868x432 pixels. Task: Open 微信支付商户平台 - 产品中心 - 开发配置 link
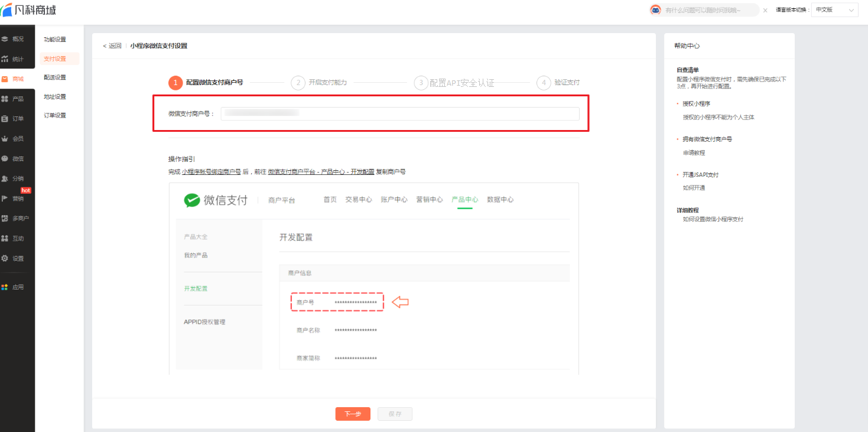[321, 172]
